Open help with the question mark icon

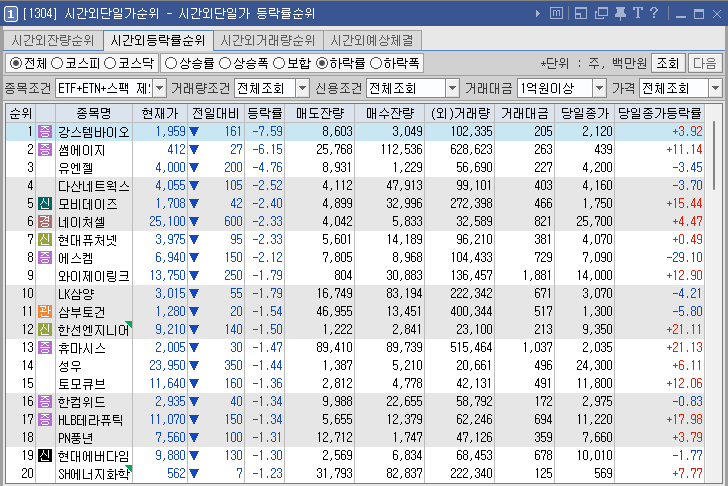tap(654, 13)
